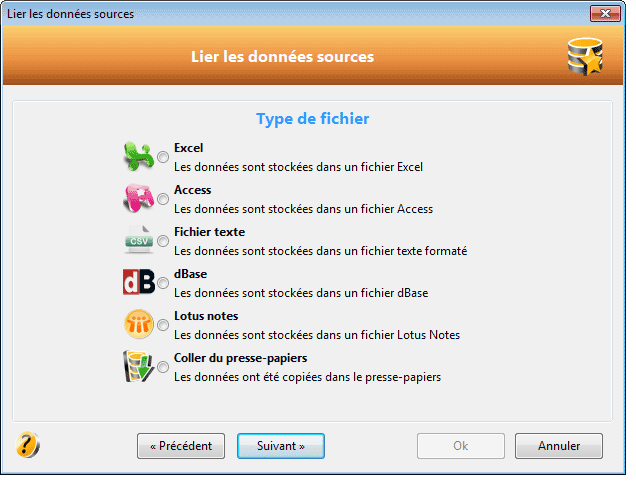The width and height of the screenshot is (636, 483).
Task: Click the orange Lotus Notes icon
Action: click(x=139, y=324)
